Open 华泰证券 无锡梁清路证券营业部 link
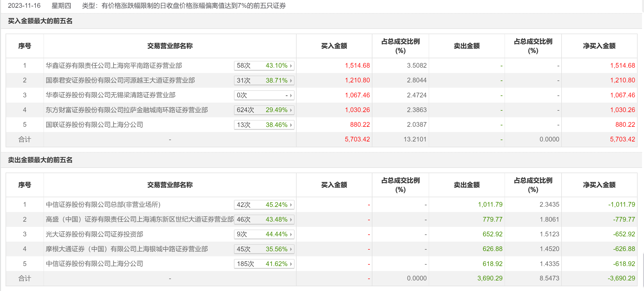 pos(111,95)
